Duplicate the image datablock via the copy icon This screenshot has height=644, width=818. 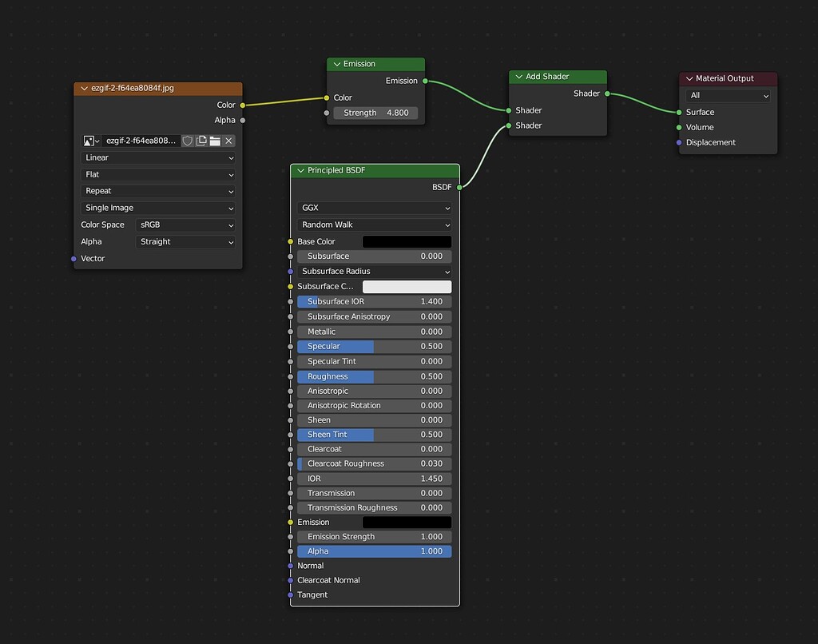point(201,141)
